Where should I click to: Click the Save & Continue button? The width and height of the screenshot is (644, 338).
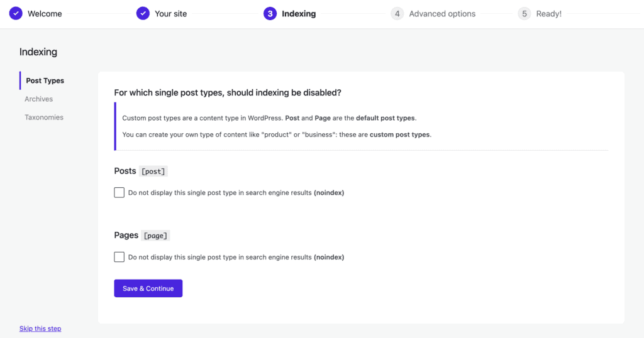pyautogui.click(x=148, y=288)
